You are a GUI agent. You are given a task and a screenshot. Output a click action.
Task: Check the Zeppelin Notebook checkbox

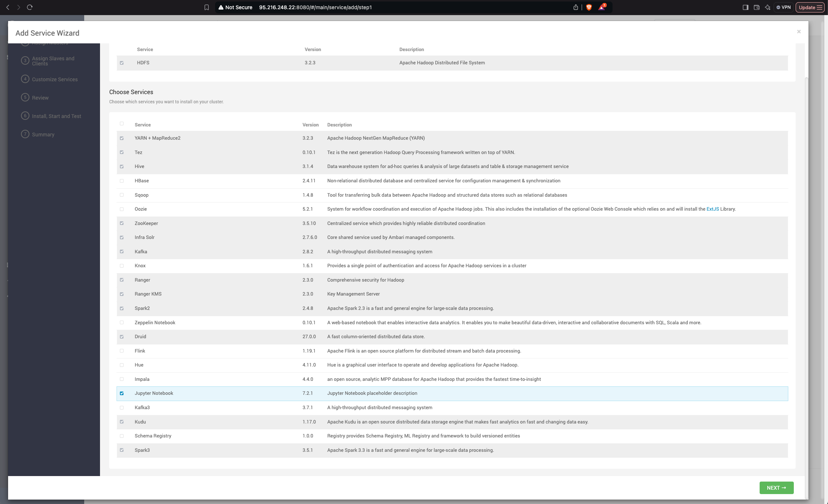pyautogui.click(x=122, y=322)
